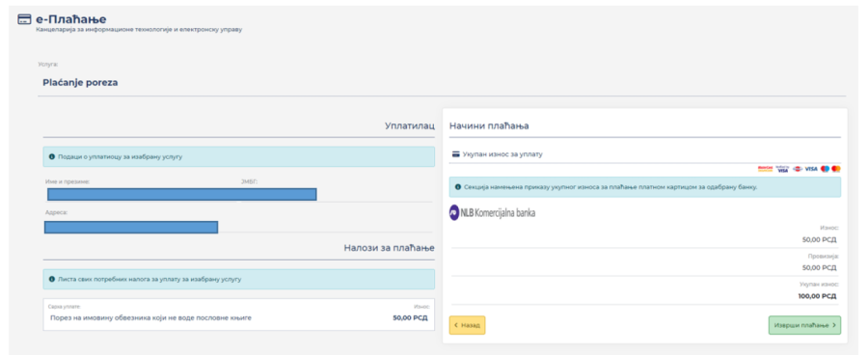Click the Налози за плаћање heading
This screenshot has height=355, width=868.
click(x=390, y=248)
